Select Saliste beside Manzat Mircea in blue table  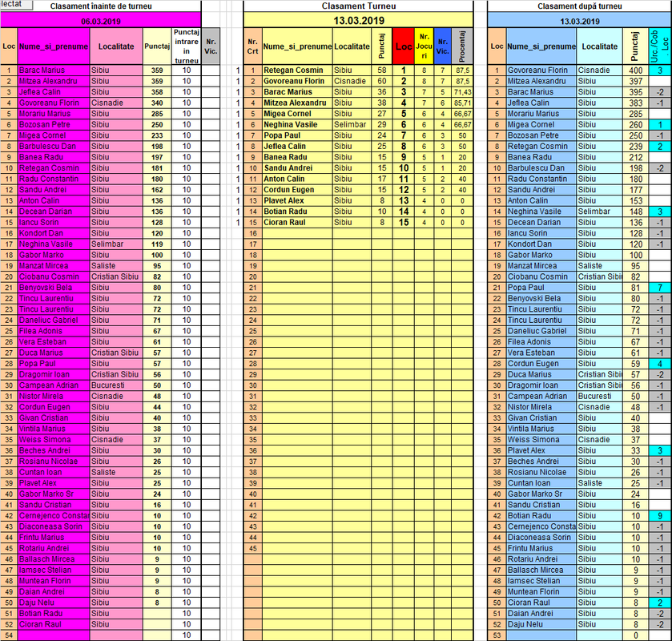pyautogui.click(x=599, y=266)
